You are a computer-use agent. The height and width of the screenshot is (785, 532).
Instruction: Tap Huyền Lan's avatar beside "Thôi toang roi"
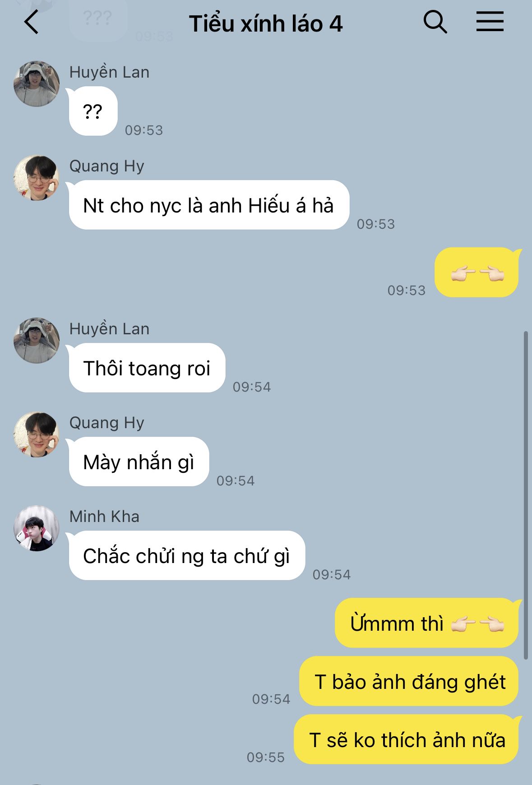point(37,341)
